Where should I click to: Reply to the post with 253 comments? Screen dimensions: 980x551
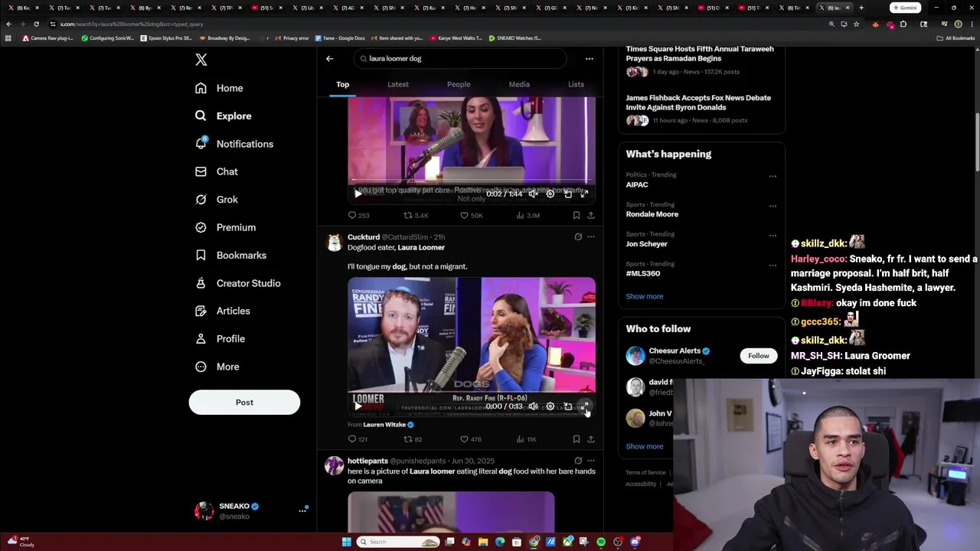[x=358, y=216]
